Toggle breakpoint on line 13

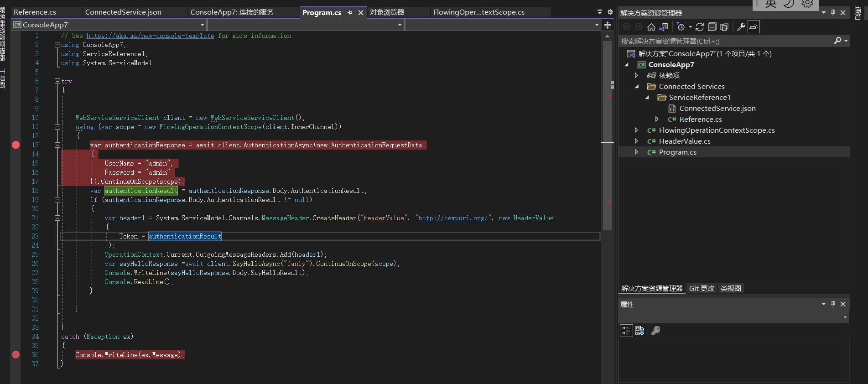coord(16,145)
